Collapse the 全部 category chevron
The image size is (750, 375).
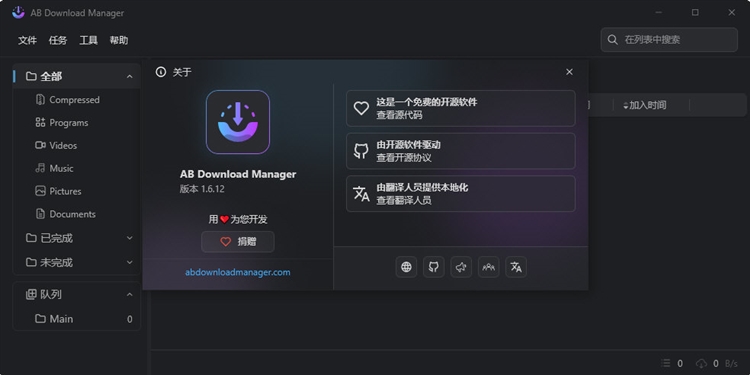click(x=130, y=77)
